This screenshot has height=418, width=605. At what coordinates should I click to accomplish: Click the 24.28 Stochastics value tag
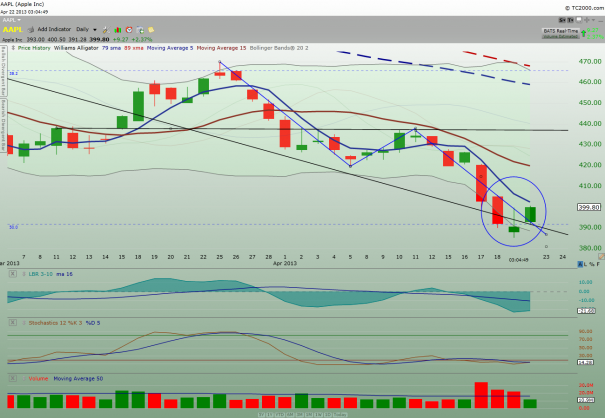pos(586,362)
